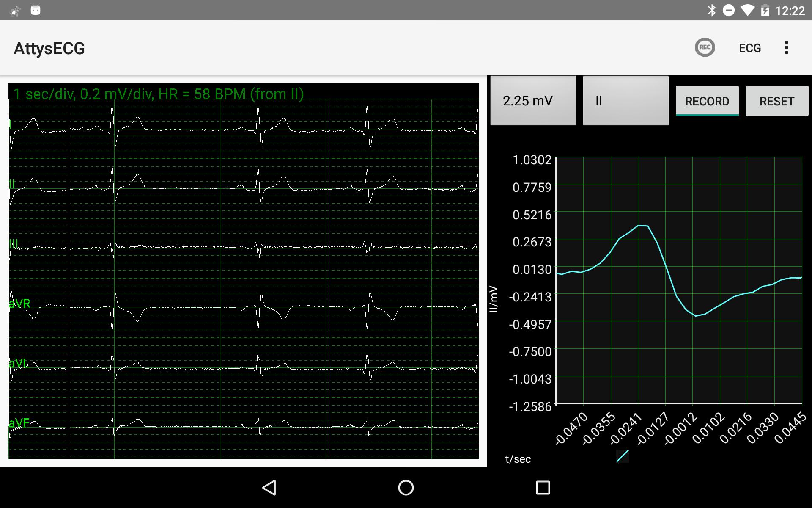812x508 pixels.
Task: Click the -1.2586 y-axis value
Action: click(530, 406)
